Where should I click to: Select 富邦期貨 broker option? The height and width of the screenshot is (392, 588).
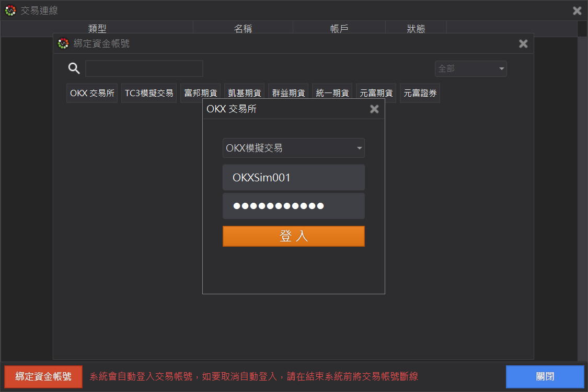(x=201, y=93)
